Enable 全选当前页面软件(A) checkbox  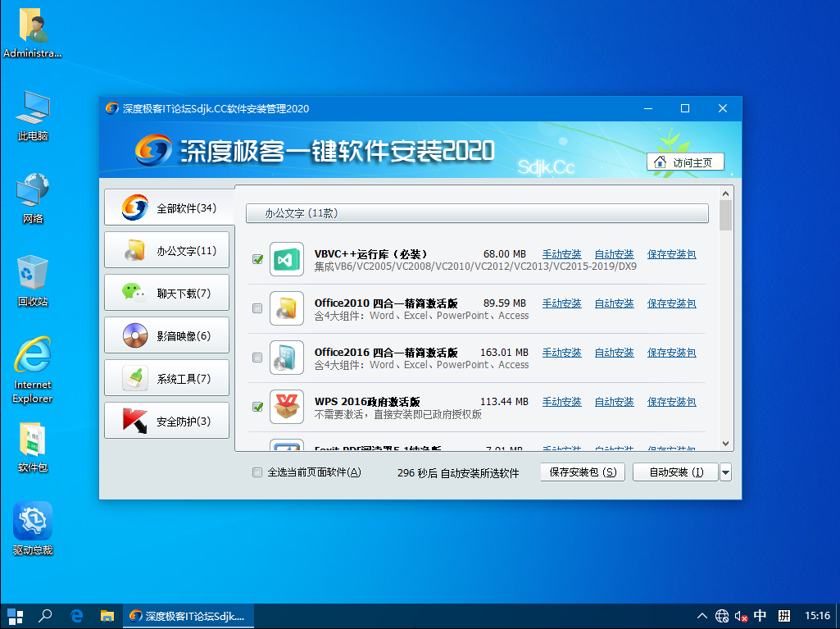point(257,472)
